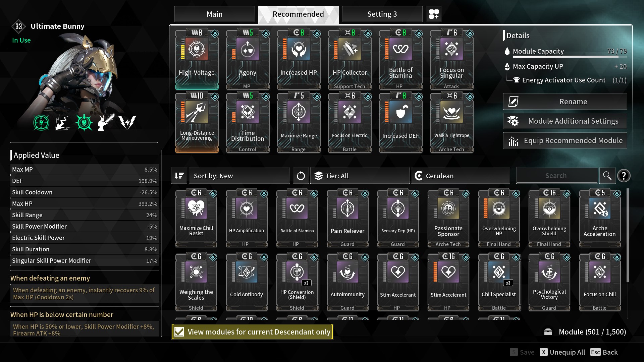Viewport: 644px width, 362px height.
Task: Click the add new setting preset icon
Action: click(434, 14)
